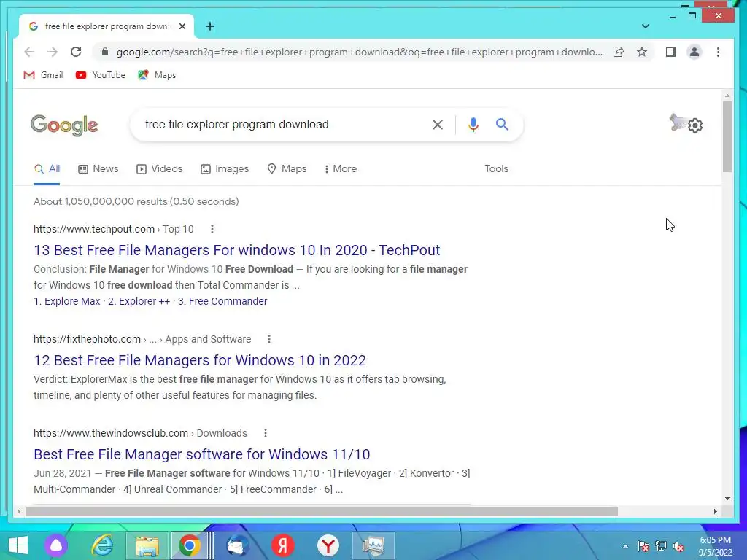747x560 pixels.
Task: Open Yandex red Я taskbar icon
Action: tap(283, 545)
